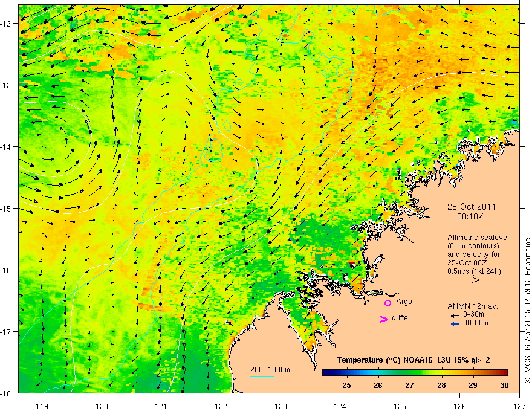Click the temperature color bar
This screenshot has height=411, width=532.
pyautogui.click(x=415, y=372)
